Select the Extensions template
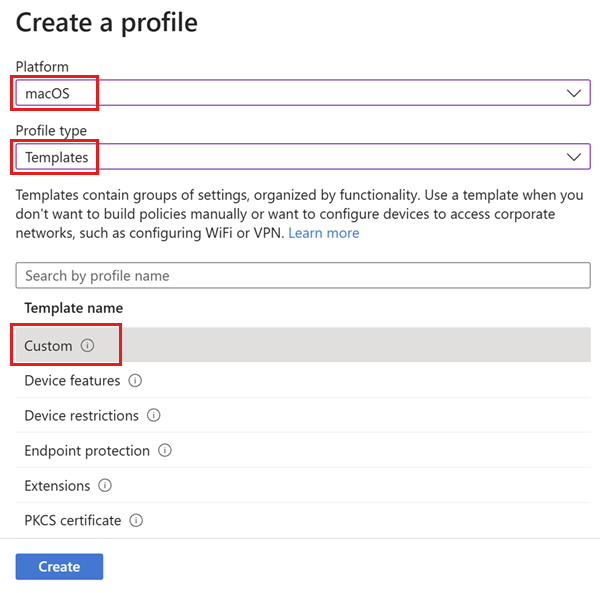The height and width of the screenshot is (593, 600). pyautogui.click(x=57, y=486)
